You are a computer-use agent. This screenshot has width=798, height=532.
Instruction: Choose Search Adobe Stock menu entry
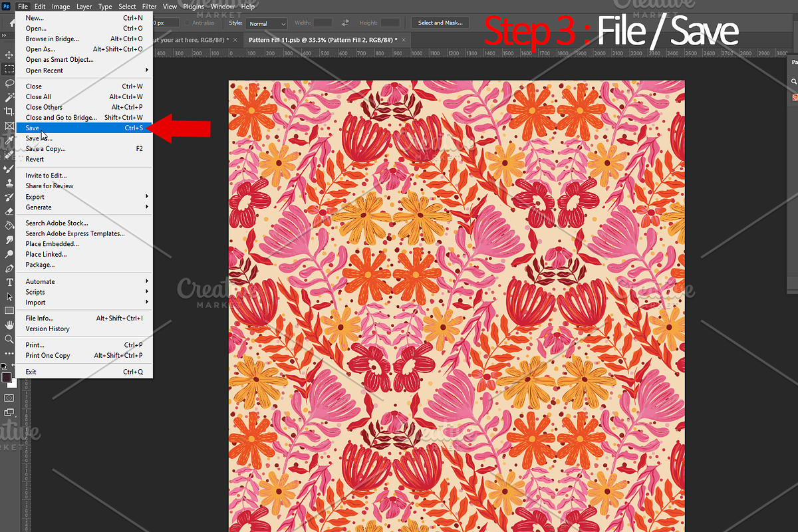pyautogui.click(x=84, y=223)
